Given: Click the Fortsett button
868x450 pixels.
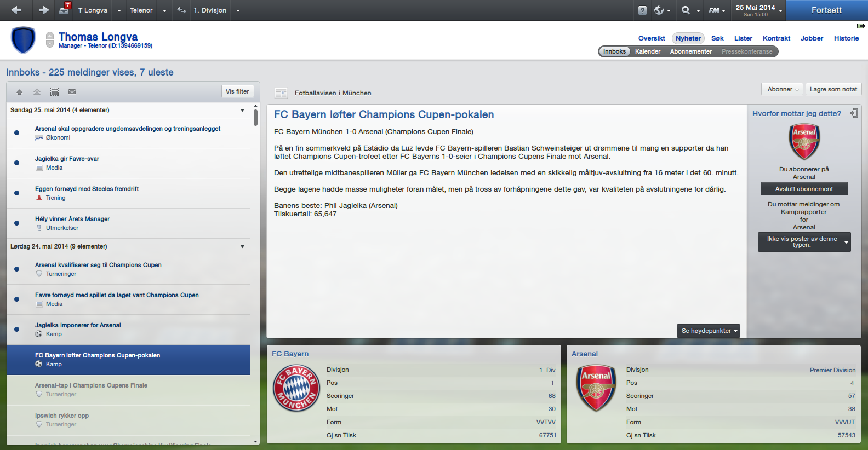Looking at the screenshot, I should (826, 10).
